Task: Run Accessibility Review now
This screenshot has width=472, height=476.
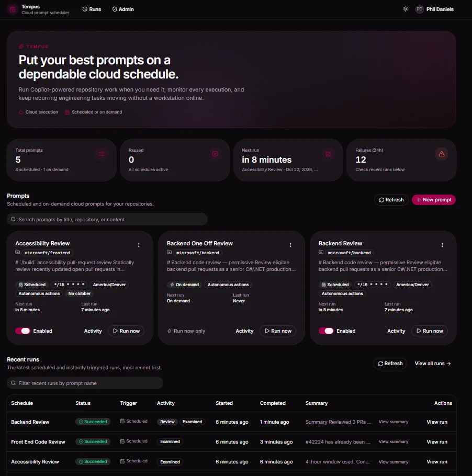Action: pos(126,331)
